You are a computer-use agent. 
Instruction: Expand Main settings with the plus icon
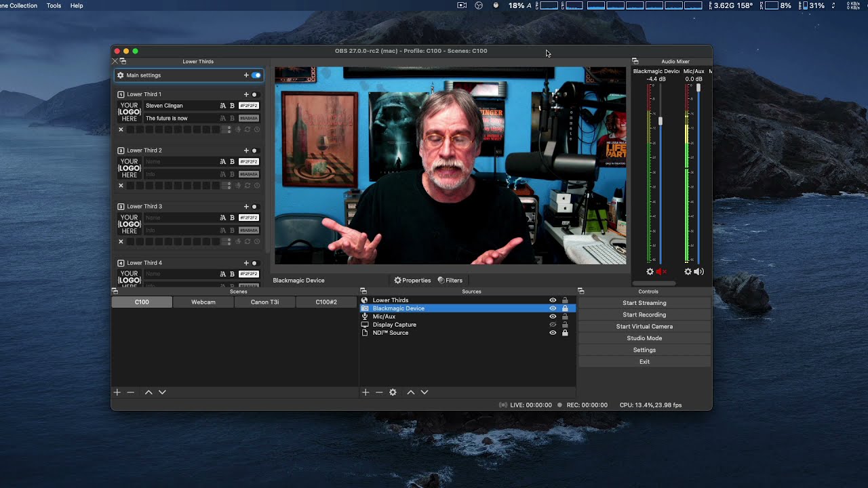[246, 75]
